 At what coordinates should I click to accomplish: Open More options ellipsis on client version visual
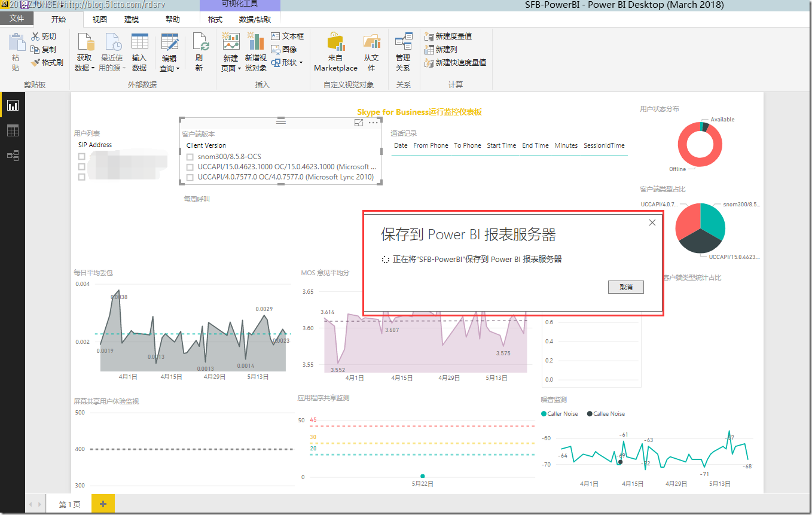click(373, 123)
